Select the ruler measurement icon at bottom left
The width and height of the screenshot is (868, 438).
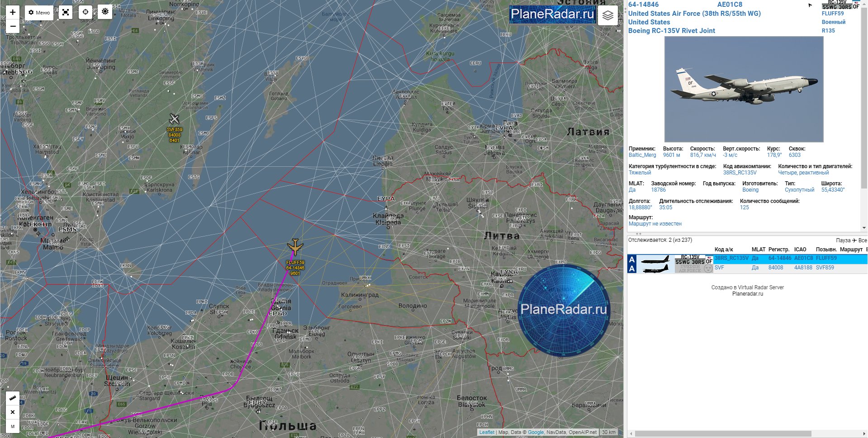tap(12, 399)
